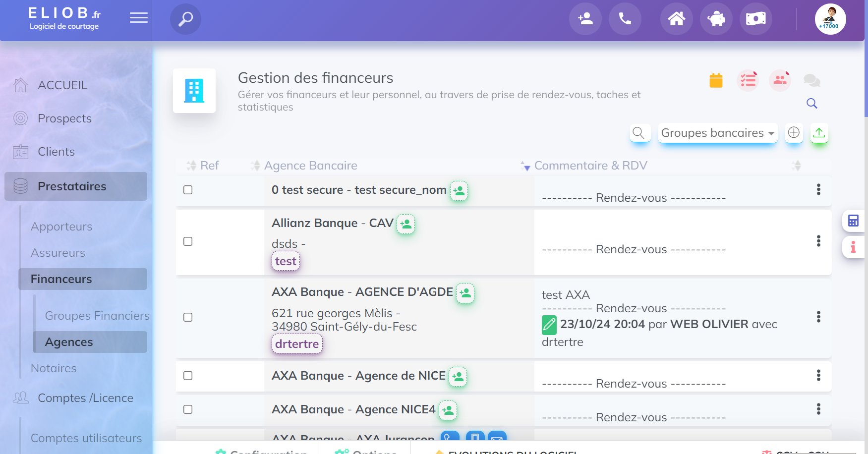This screenshot has width=868, height=454.
Task: Open Comptes utilisateurs sub-item
Action: tap(86, 438)
